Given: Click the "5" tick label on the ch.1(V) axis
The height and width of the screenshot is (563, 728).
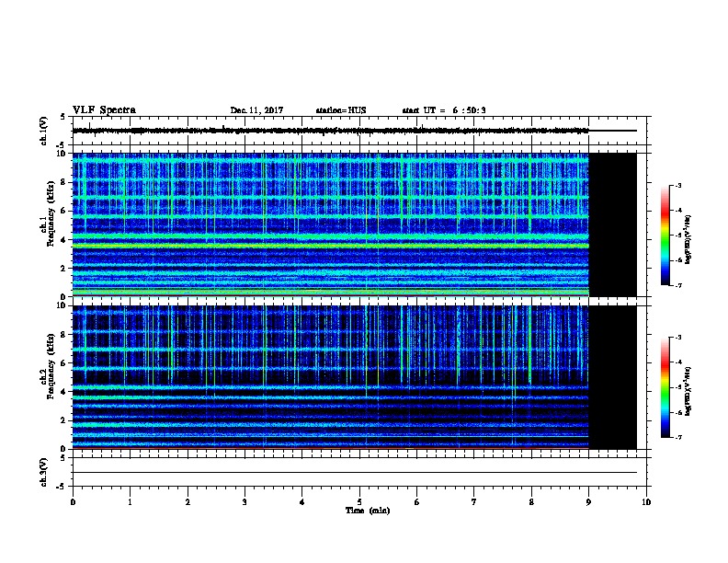Looking at the screenshot, I should [x=63, y=117].
